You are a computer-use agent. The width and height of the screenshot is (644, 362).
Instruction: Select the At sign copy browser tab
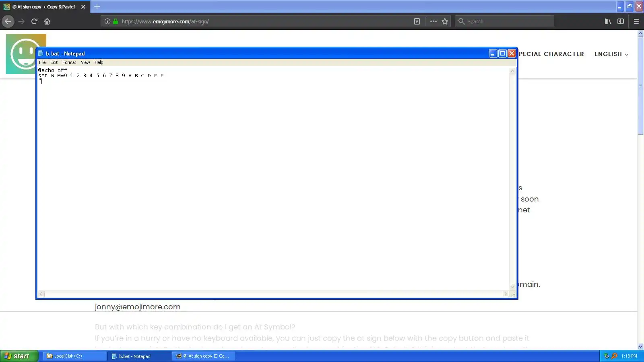point(45,7)
